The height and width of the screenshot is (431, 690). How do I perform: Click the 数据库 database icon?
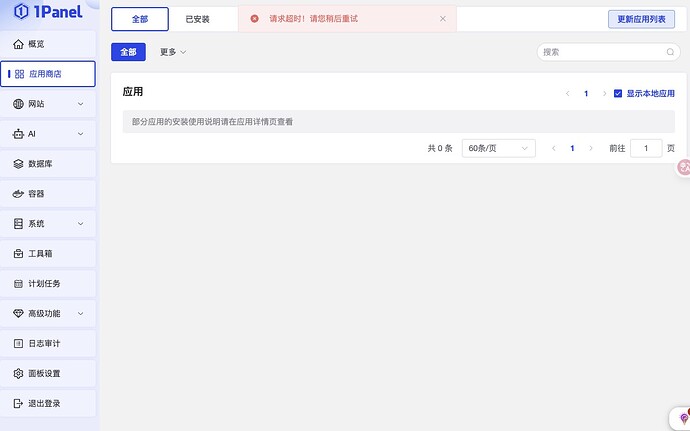click(19, 164)
